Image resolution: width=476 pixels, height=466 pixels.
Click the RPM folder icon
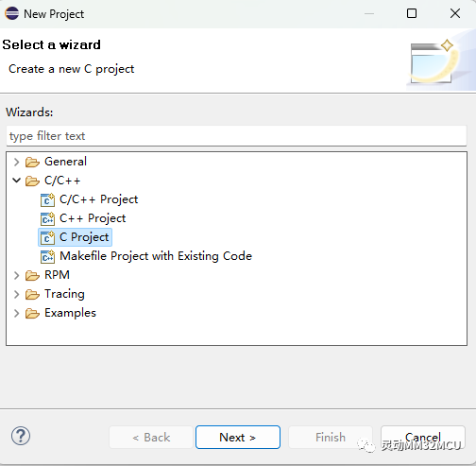(x=32, y=275)
